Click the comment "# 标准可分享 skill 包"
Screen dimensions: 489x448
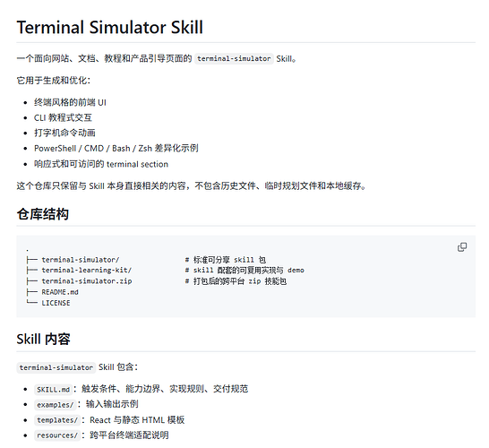(x=226, y=260)
